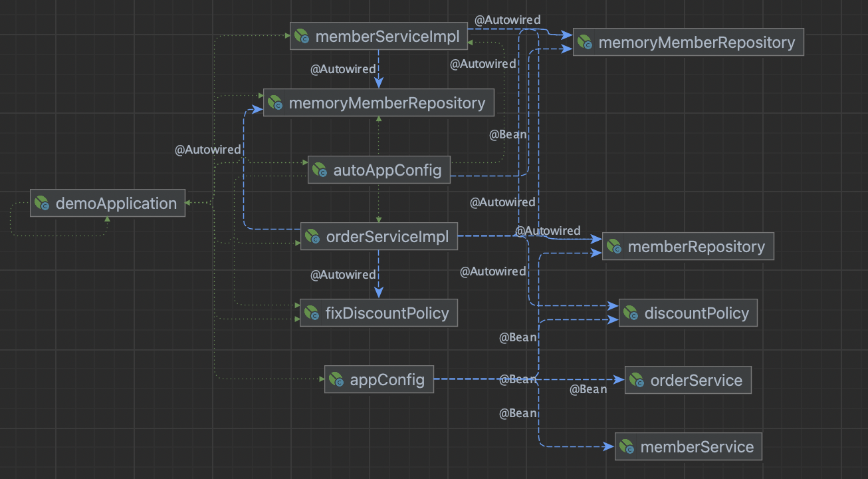Click the bean icon of memberServiceImpl node
Image resolution: width=868 pixels, height=479 pixels.
tap(302, 36)
